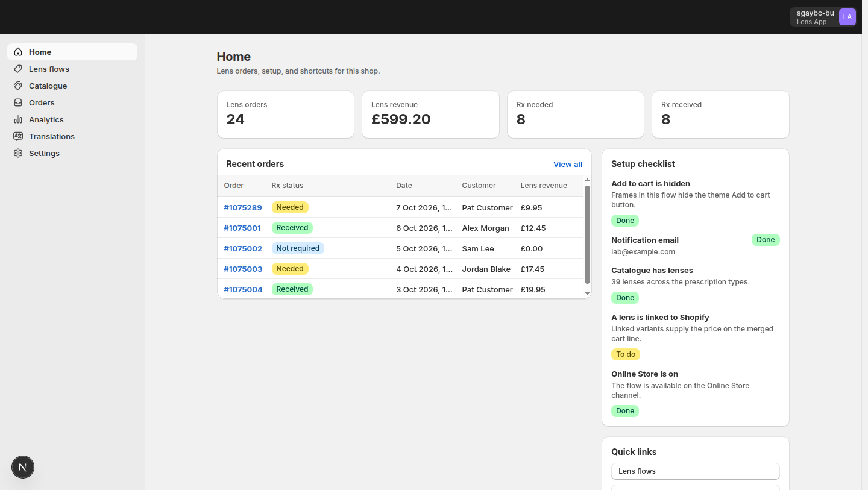The height and width of the screenshot is (490, 868).
Task: Click the 7 Oct 2026 date cell
Action: click(x=424, y=207)
